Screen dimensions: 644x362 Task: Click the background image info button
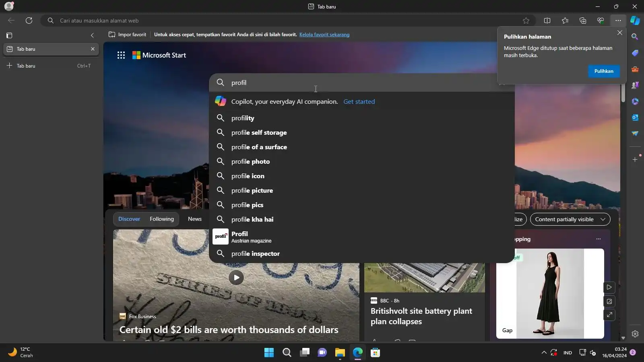(609, 301)
